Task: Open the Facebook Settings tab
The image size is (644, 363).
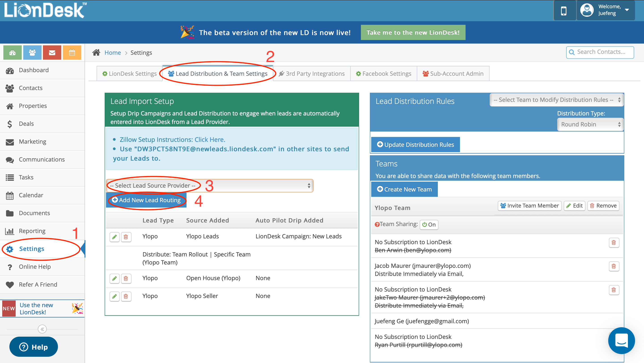Action: pos(383,73)
